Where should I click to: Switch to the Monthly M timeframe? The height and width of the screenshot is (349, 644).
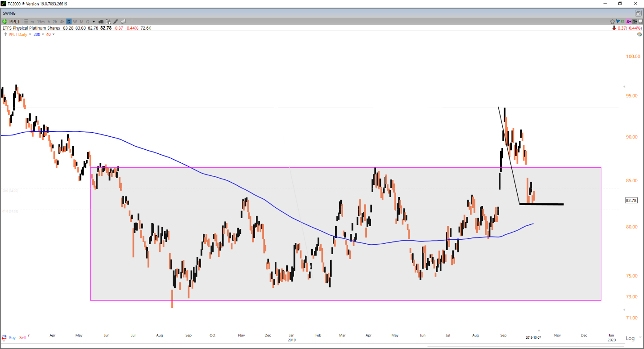tap(81, 22)
